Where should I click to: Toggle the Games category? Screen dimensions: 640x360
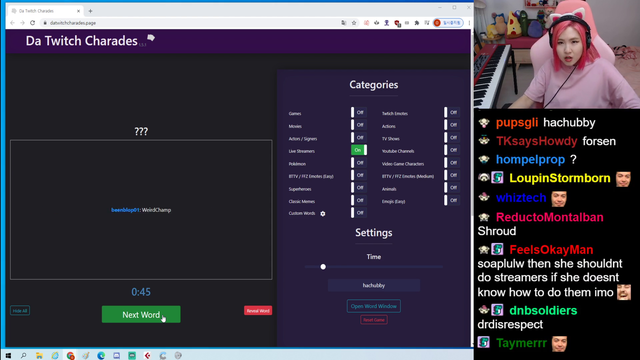click(x=359, y=113)
